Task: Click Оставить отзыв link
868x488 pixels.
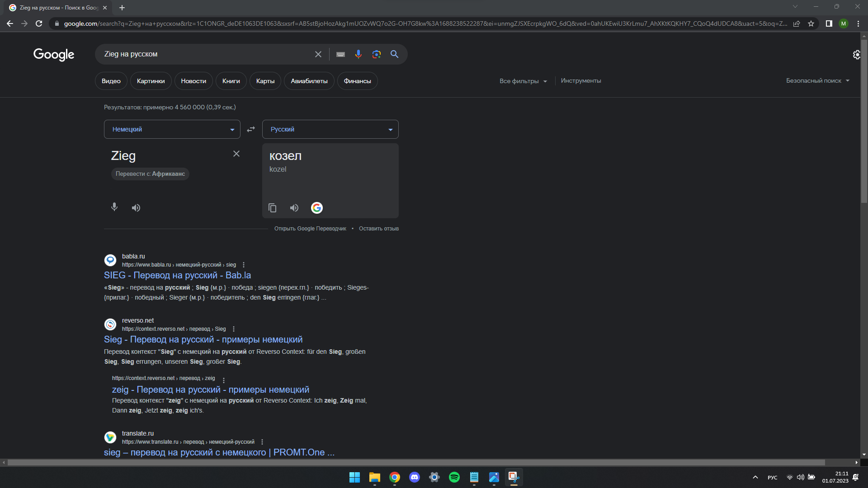Action: click(379, 229)
